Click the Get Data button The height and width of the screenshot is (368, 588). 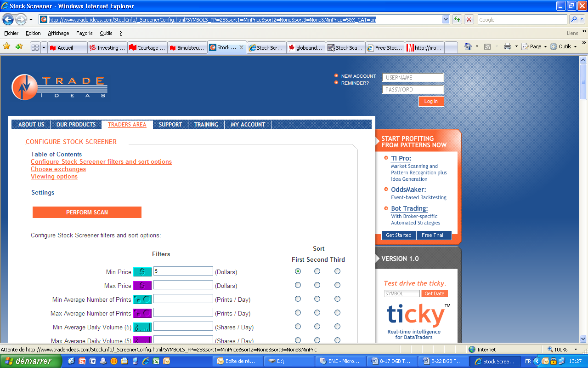click(x=435, y=293)
